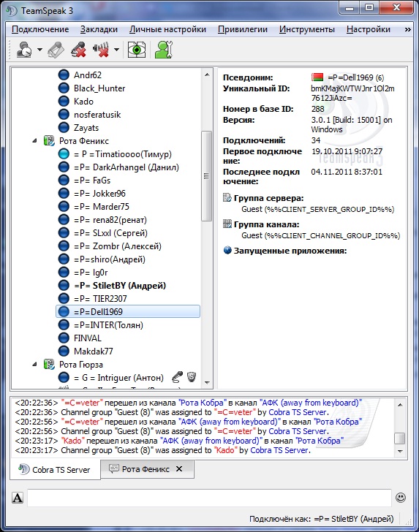Click the Connect to server toolbar icon

coord(25,50)
